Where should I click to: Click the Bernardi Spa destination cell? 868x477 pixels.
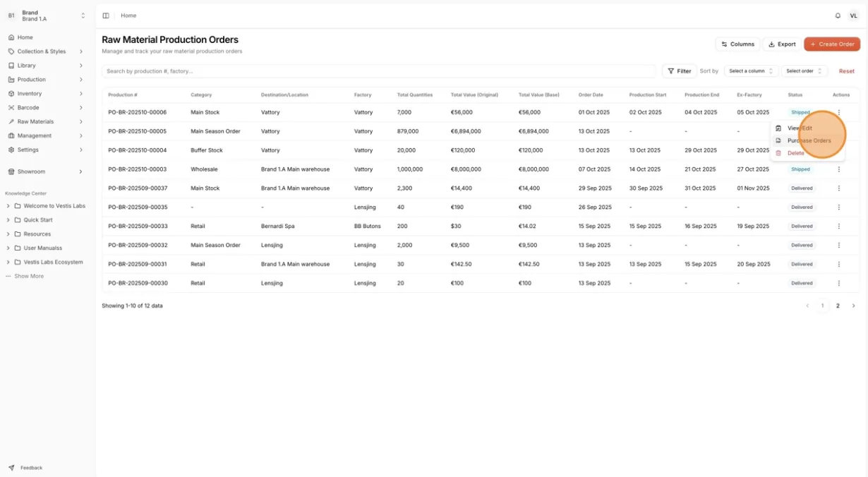[278, 227]
